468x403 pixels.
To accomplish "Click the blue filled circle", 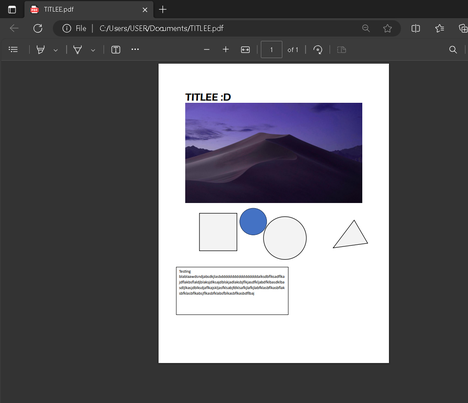I will [x=253, y=221].
